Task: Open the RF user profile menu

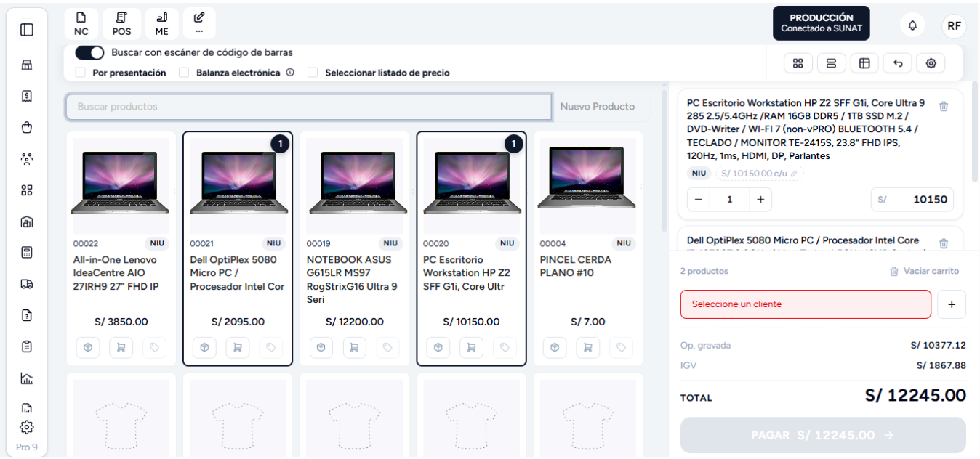Action: tap(954, 25)
